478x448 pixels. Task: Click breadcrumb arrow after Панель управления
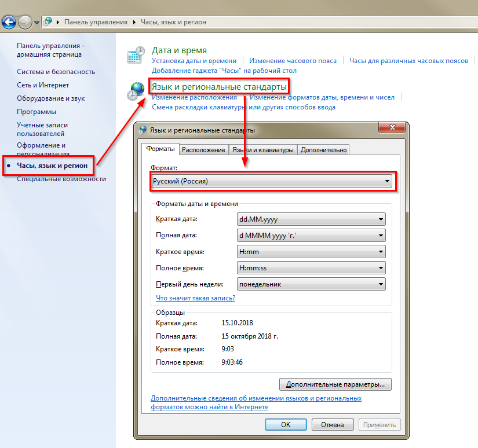point(134,22)
